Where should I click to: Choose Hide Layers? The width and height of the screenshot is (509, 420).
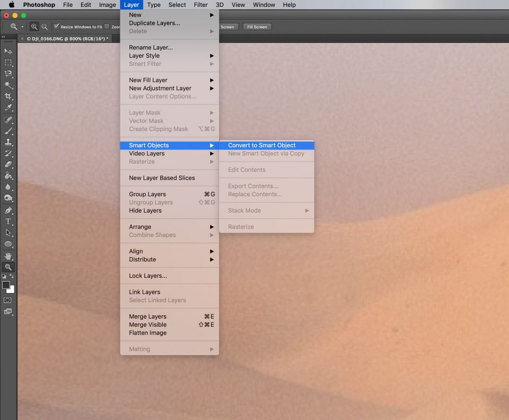170,211
